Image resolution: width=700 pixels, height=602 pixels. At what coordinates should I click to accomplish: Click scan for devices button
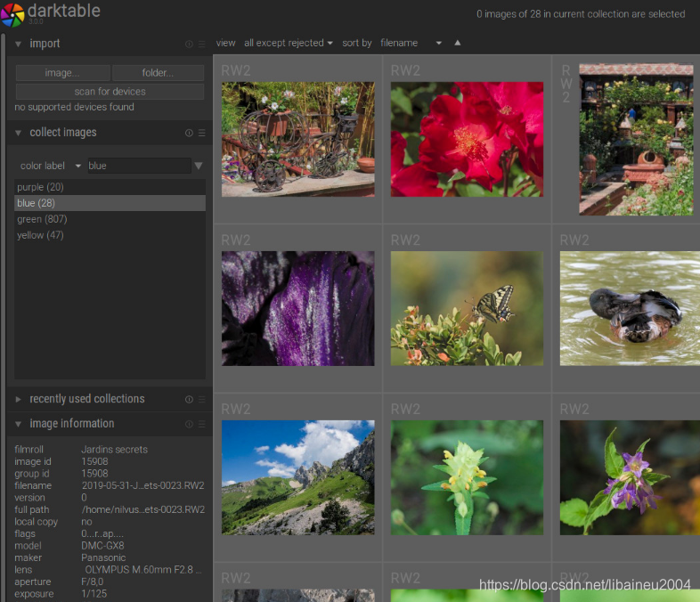(x=110, y=92)
